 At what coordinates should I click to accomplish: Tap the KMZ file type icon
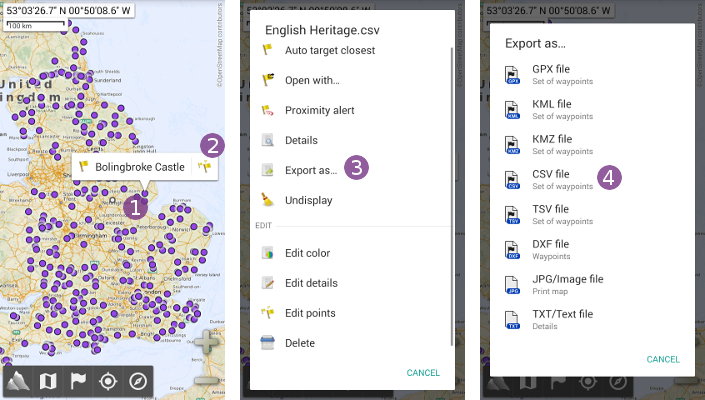tap(512, 145)
